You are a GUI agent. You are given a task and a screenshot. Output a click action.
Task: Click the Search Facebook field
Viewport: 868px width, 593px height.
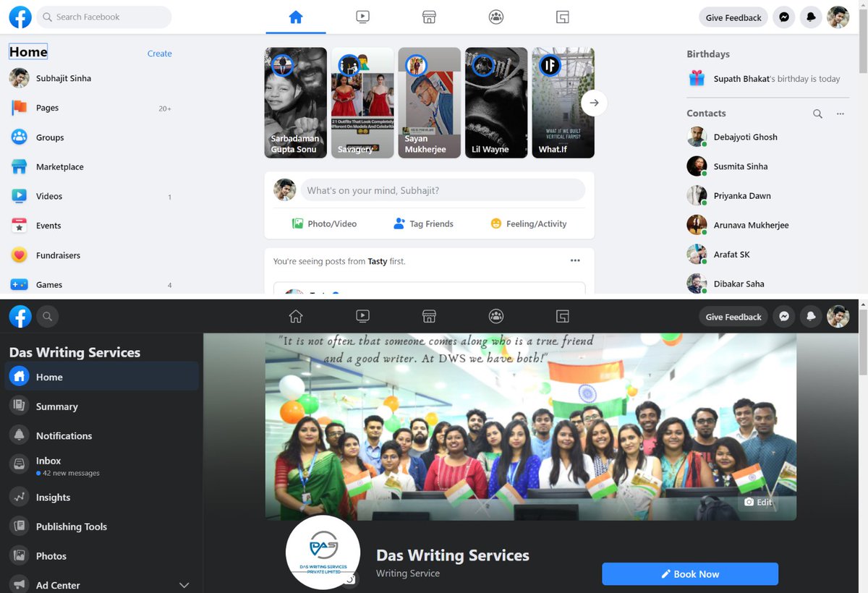(104, 17)
